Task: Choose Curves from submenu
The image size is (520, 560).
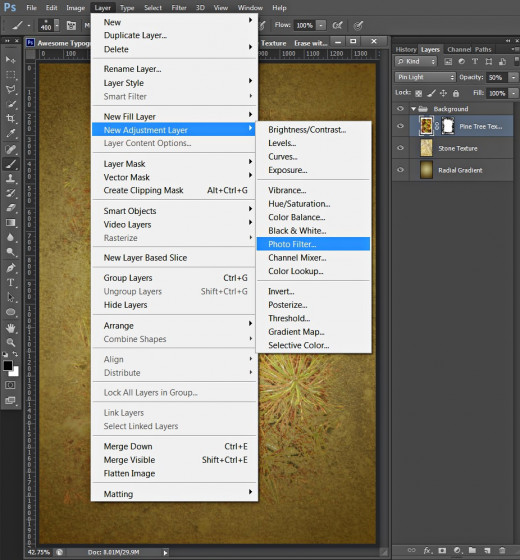Action: [313, 156]
